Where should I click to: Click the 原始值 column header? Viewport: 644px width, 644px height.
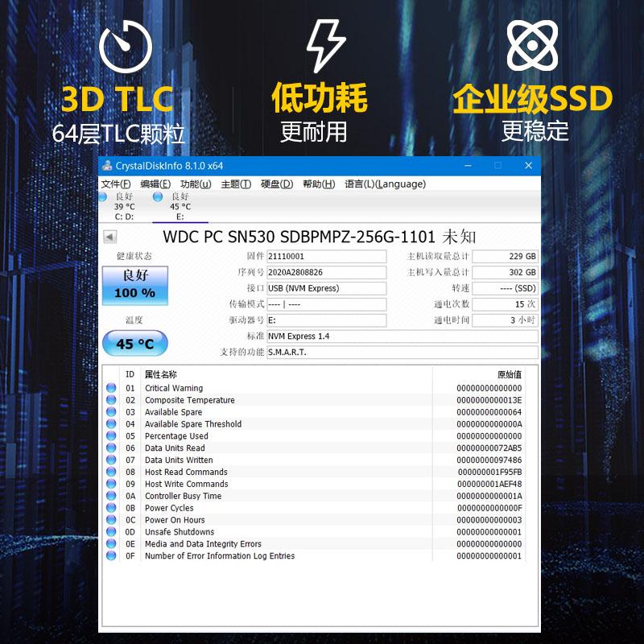[x=509, y=374]
